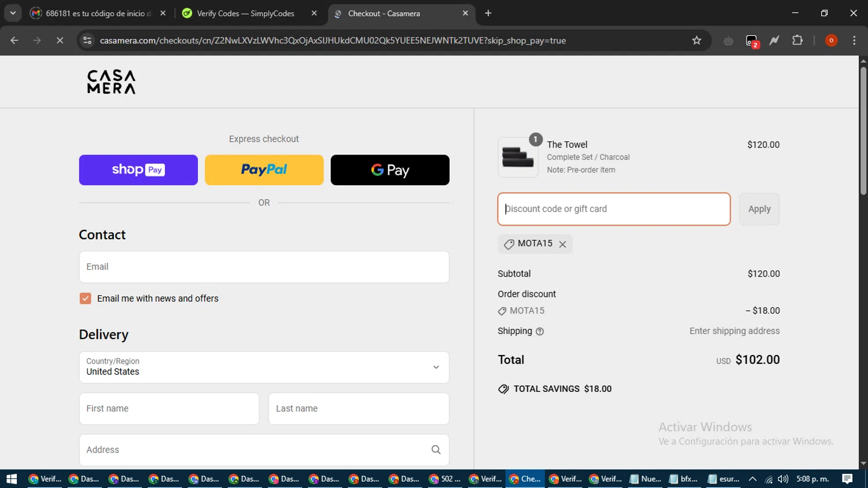This screenshot has width=868, height=488.
Task: Click the page vertical scrollbar
Action: 863,130
